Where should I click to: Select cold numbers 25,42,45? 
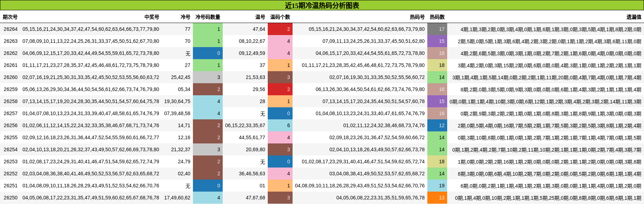point(181,77)
